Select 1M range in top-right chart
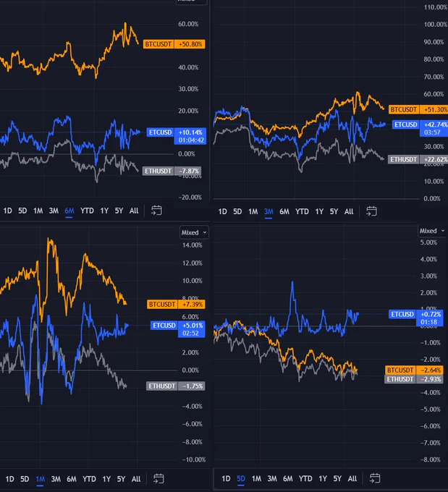The height and width of the screenshot is (492, 448). pyautogui.click(x=253, y=211)
